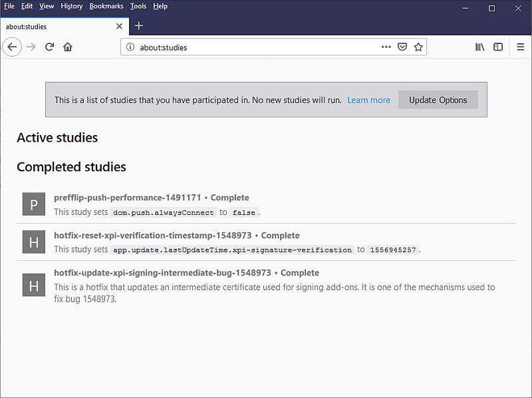The height and width of the screenshot is (398, 532).
Task: Expand the Tools menu
Action: coord(138,6)
